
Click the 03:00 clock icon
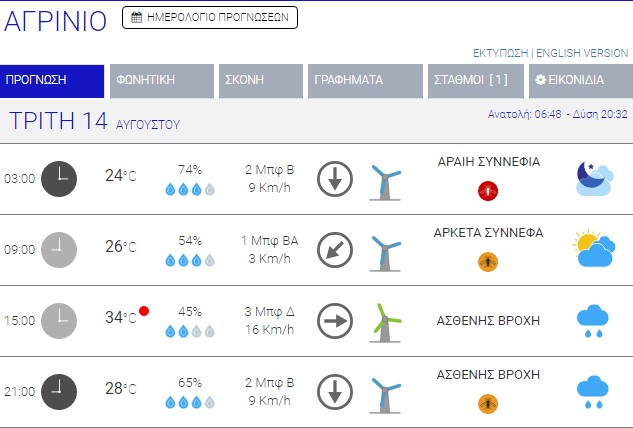58,178
